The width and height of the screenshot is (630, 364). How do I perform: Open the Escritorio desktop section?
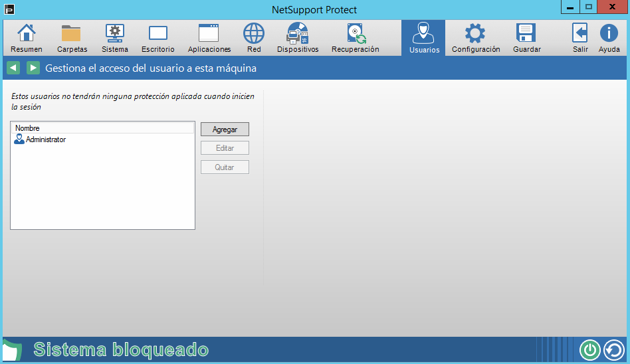[158, 39]
